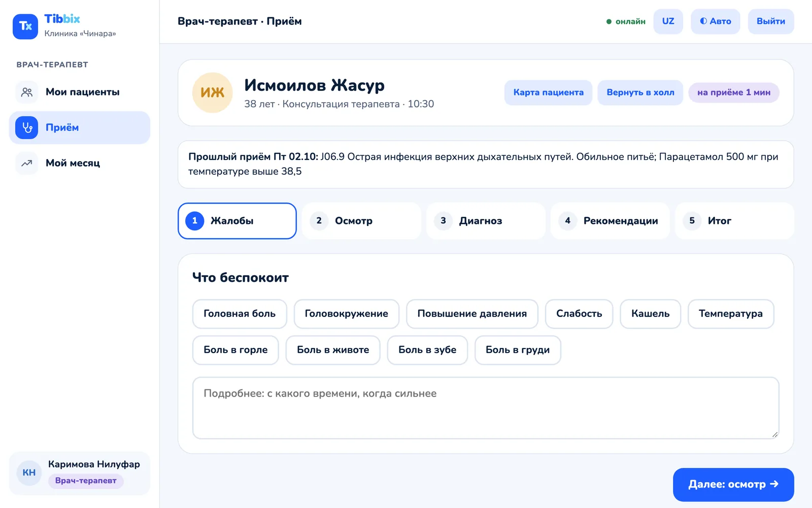Go to step 2 Осмотр
The width and height of the screenshot is (812, 508).
361,221
